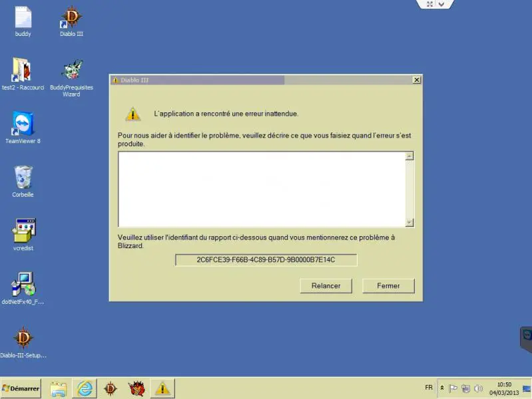This screenshot has height=399, width=532.
Task: Open the buddy file on desktop
Action: point(23,18)
